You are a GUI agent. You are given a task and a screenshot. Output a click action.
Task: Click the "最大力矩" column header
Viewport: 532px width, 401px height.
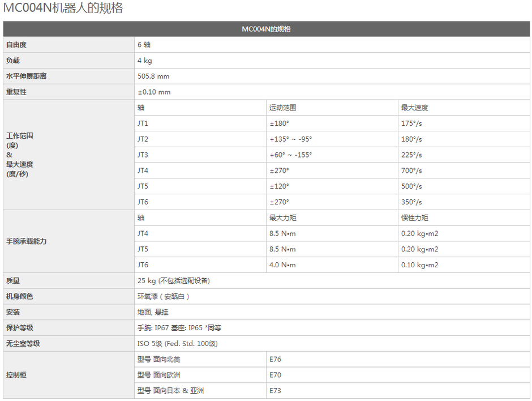pos(283,217)
